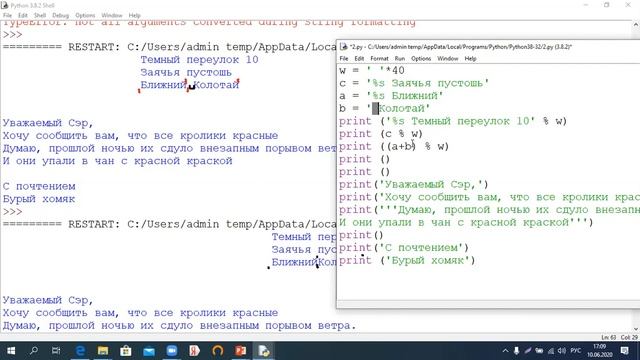640x360 pixels.
Task: Switch РУС keyboard language indicator
Action: coord(576,351)
